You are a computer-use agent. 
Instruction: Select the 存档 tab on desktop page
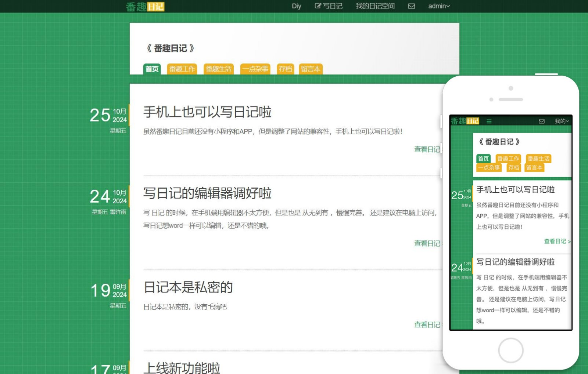tap(285, 69)
